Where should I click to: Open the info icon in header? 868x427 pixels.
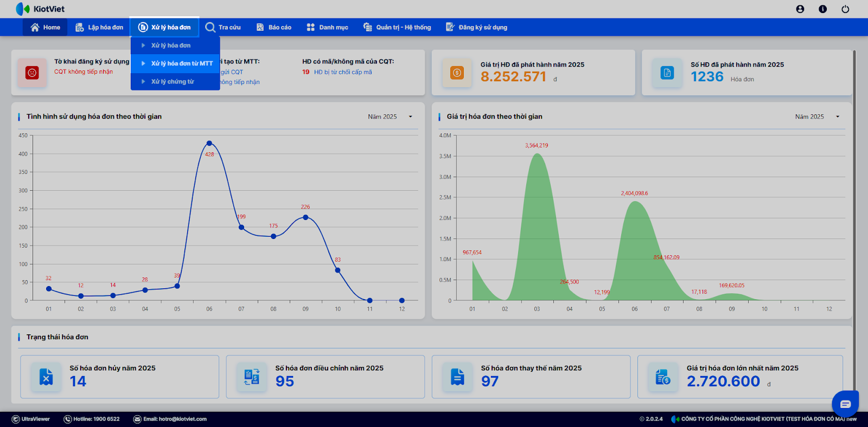pyautogui.click(x=822, y=9)
